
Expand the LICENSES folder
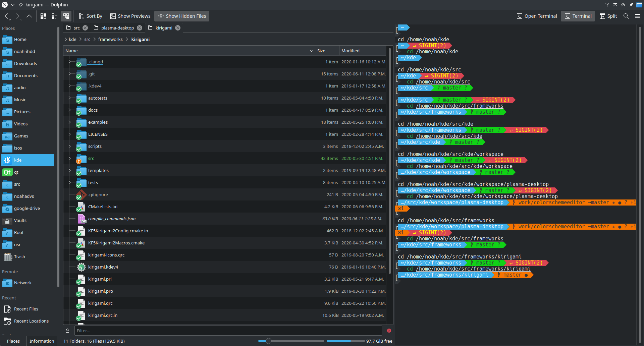(x=69, y=134)
